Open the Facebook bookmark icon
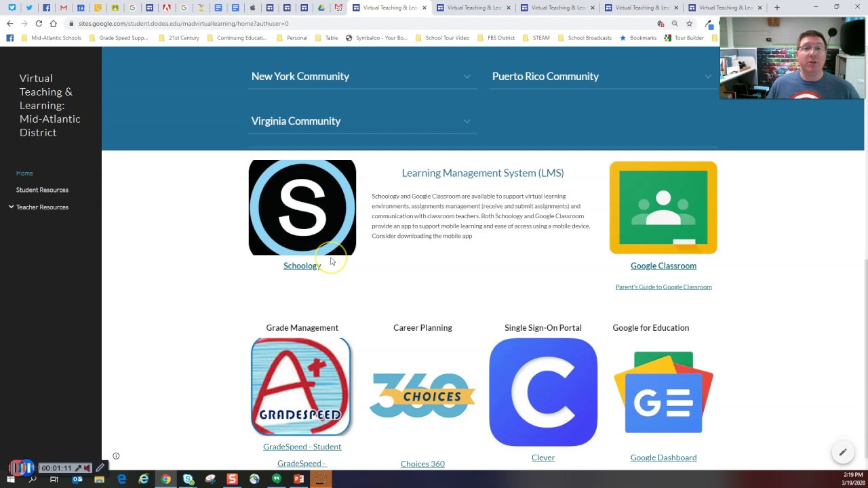The width and height of the screenshot is (868, 488). [9, 38]
